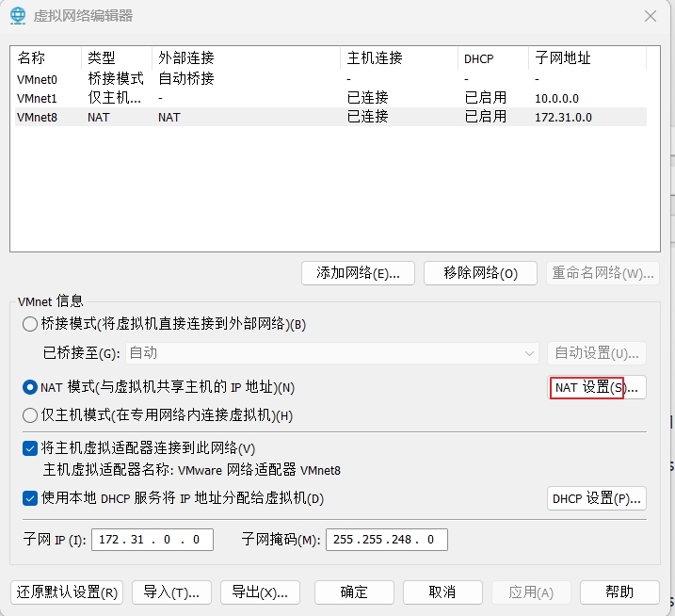Click the 10.0.0.0 subnet address cell
The height and width of the screenshot is (616, 675).
(556, 98)
